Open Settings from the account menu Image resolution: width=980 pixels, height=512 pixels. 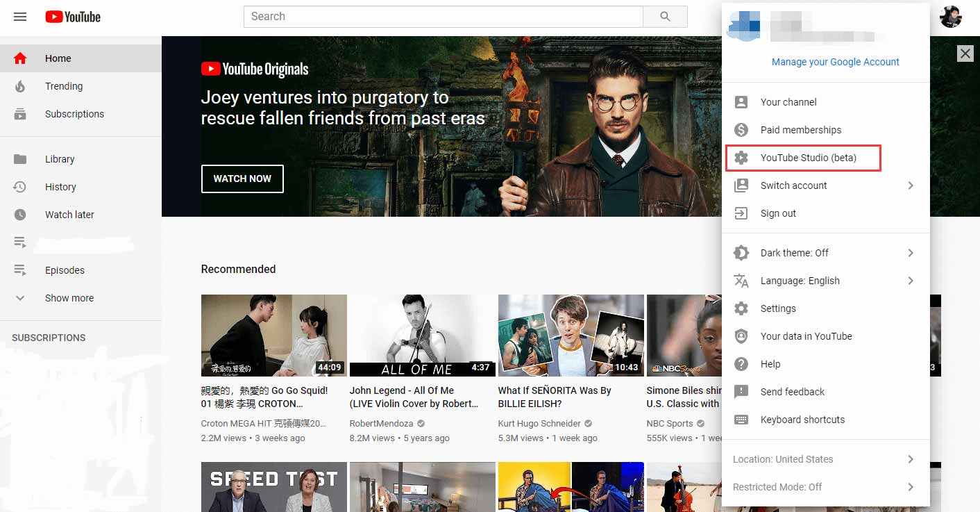pyautogui.click(x=826, y=308)
